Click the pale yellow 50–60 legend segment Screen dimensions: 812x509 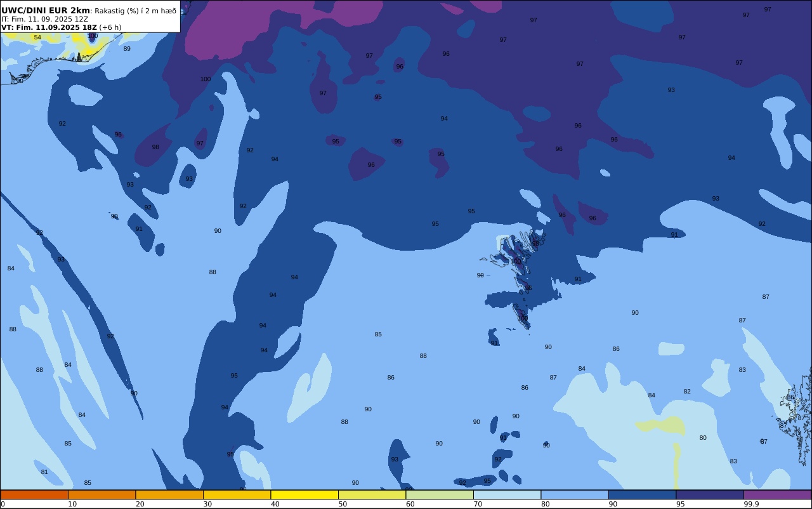click(372, 494)
